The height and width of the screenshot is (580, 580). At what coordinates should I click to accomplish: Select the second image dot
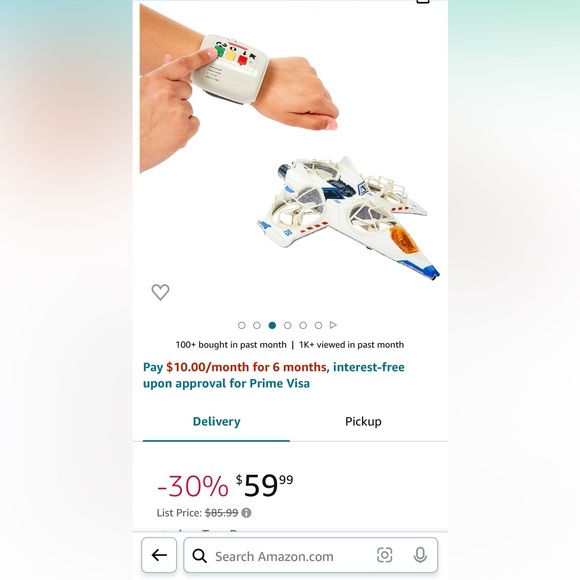pos(257,326)
